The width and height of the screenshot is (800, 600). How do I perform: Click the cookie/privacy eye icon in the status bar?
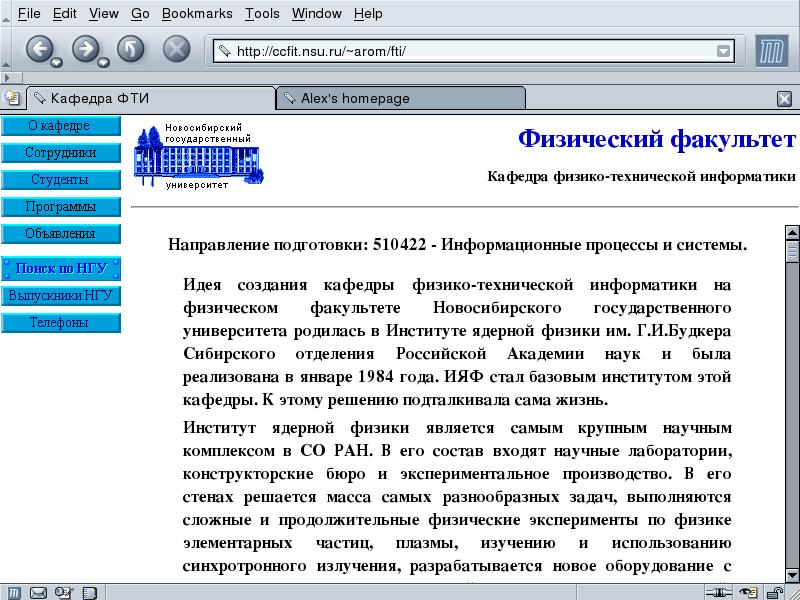tap(748, 593)
